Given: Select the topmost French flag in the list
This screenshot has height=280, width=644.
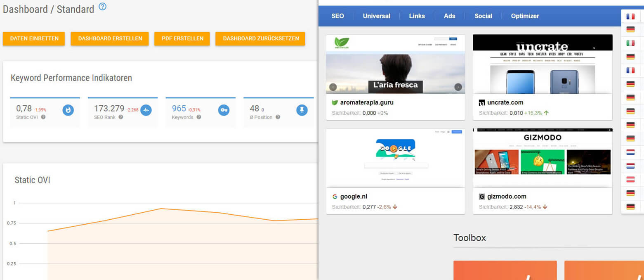Looking at the screenshot, I should coord(630,17).
